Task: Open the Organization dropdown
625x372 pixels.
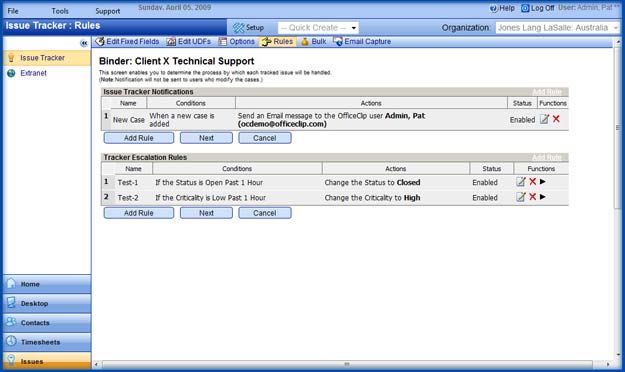Action: (x=557, y=28)
